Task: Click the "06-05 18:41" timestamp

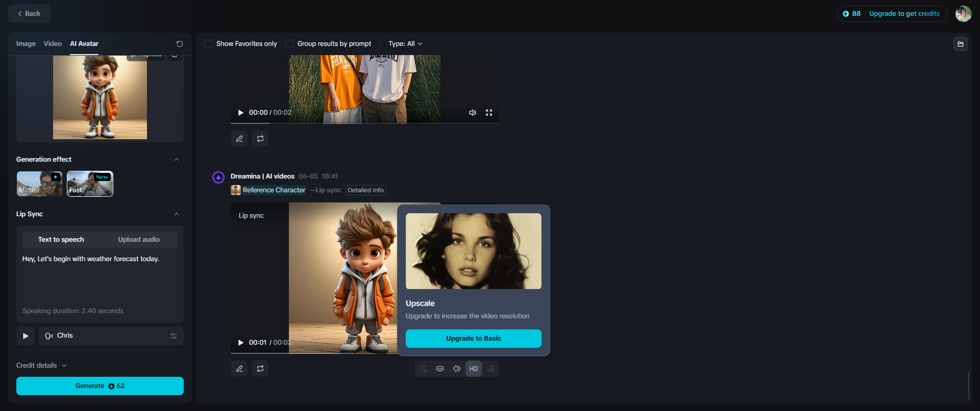Action: pos(318,176)
